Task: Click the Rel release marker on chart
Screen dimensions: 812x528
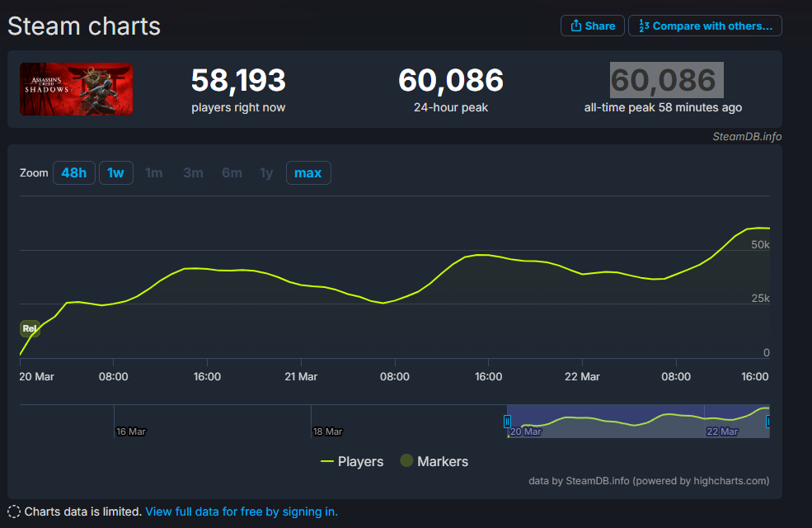Action: tap(30, 328)
